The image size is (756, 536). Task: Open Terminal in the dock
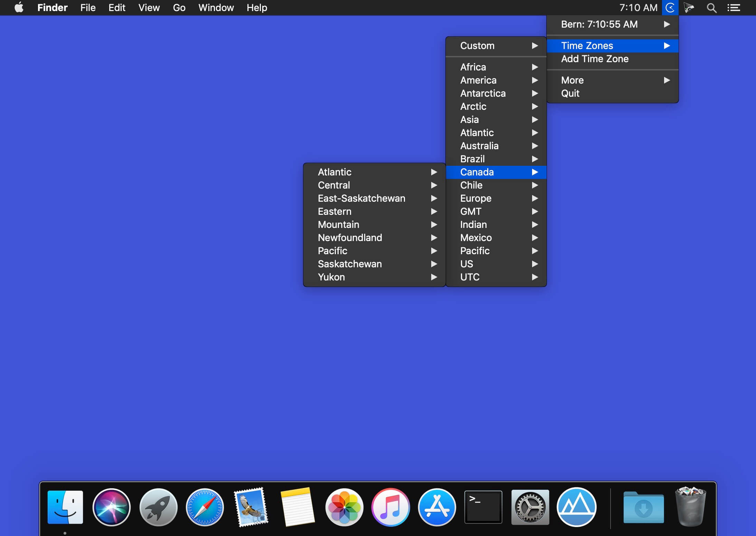pyautogui.click(x=483, y=507)
